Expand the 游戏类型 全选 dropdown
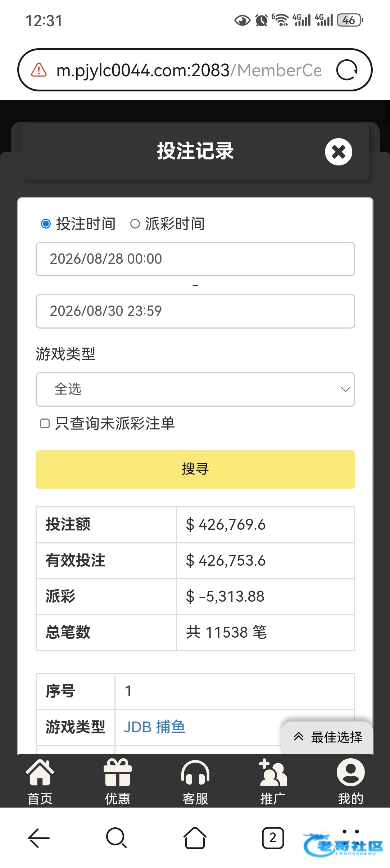 click(x=195, y=389)
